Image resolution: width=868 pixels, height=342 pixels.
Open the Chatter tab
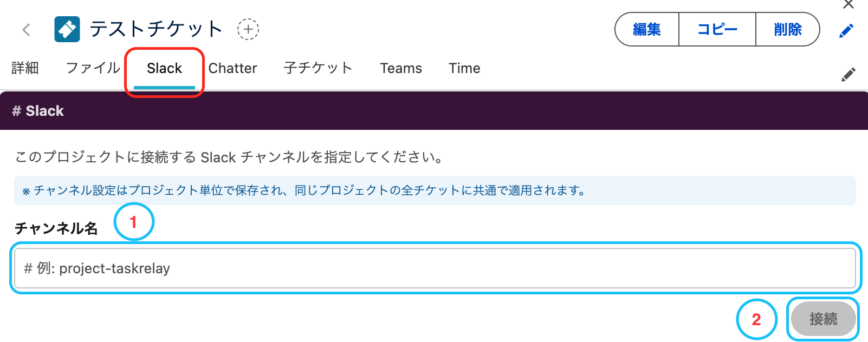click(232, 68)
